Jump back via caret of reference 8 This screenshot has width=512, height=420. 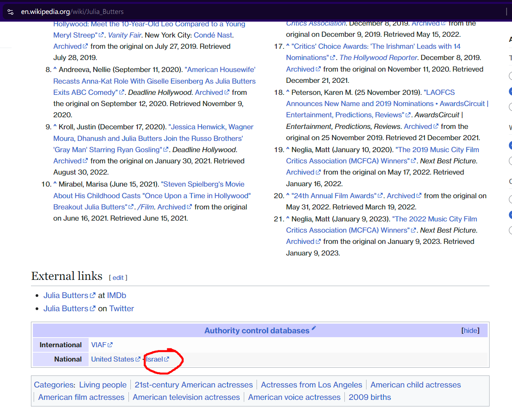(55, 70)
